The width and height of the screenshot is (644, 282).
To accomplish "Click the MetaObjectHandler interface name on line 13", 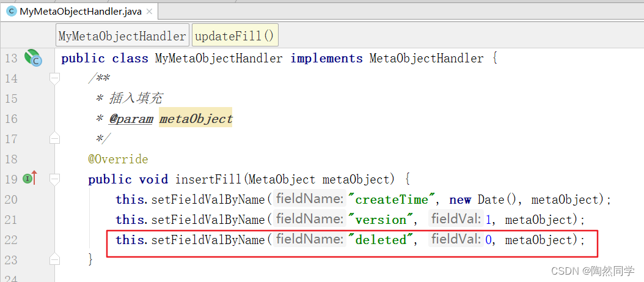I will [426, 58].
